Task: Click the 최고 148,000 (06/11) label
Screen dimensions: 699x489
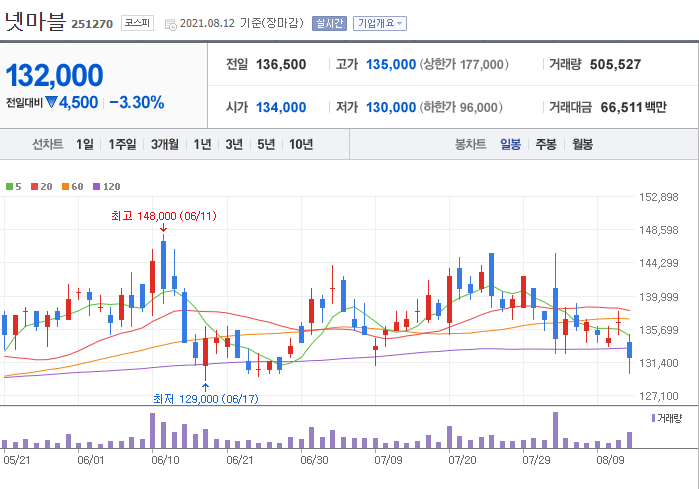Action: pyautogui.click(x=164, y=216)
